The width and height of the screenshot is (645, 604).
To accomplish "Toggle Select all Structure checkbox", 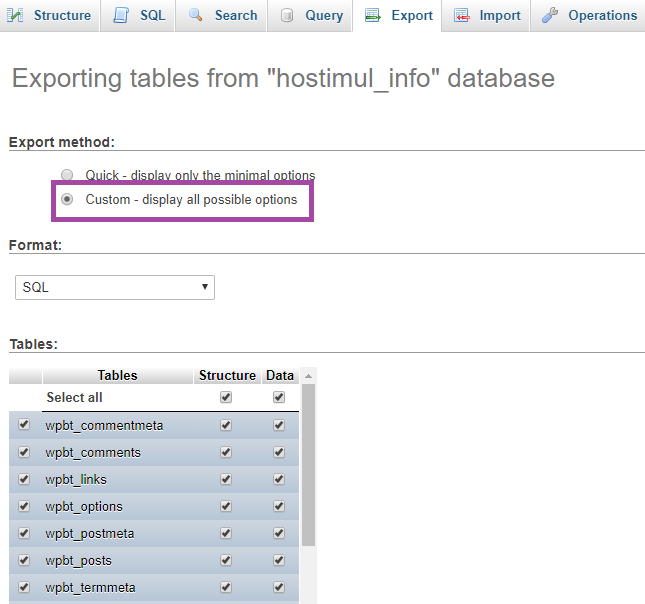I will point(226,397).
